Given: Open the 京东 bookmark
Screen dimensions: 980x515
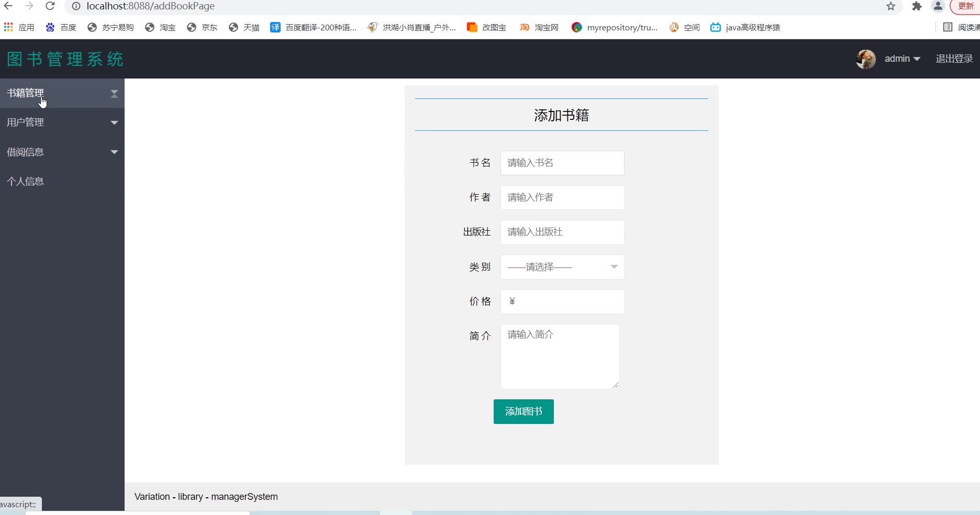Looking at the screenshot, I should coord(202,27).
